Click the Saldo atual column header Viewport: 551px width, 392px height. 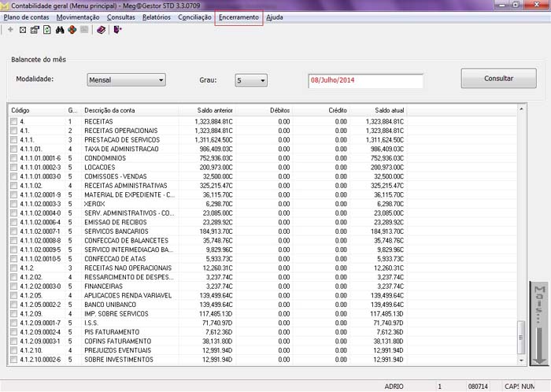click(389, 110)
